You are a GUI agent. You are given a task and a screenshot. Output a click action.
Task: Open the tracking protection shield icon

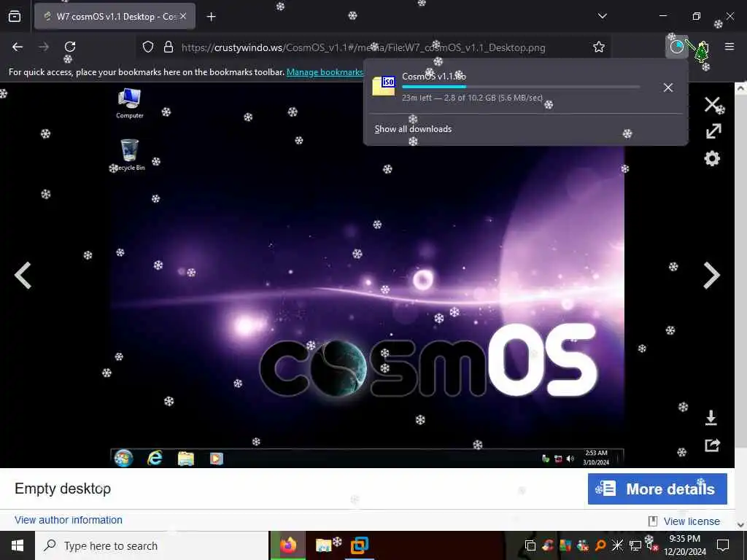tap(148, 47)
